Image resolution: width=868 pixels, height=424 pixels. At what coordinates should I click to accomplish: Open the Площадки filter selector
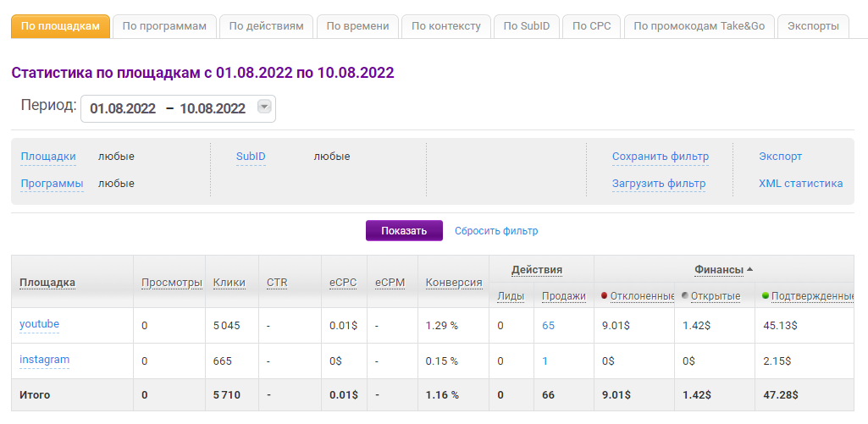click(x=48, y=157)
